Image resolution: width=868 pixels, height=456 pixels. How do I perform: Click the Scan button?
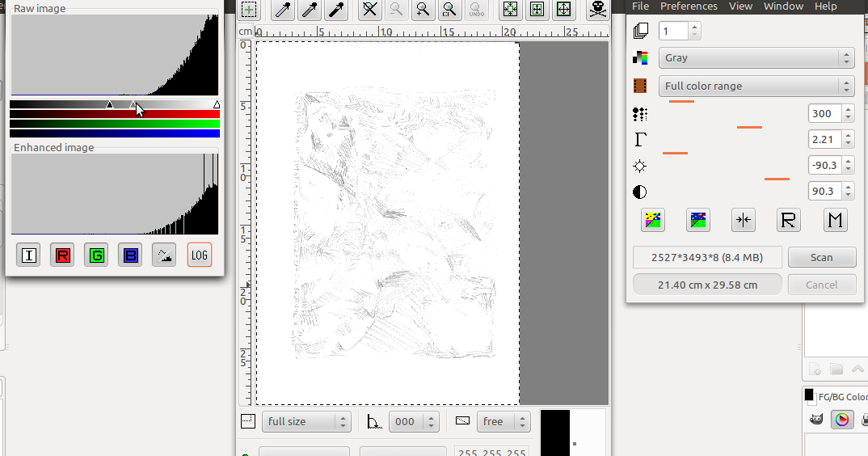[x=821, y=257]
